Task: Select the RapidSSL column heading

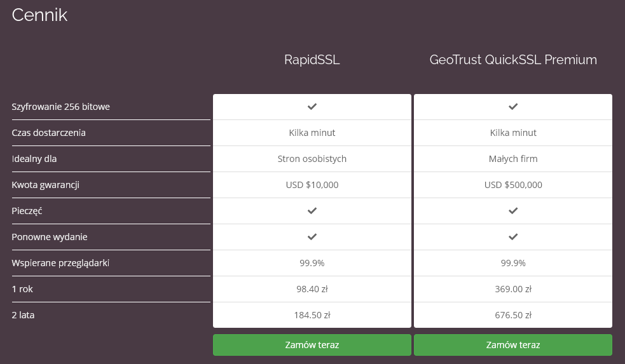Action: coord(312,60)
